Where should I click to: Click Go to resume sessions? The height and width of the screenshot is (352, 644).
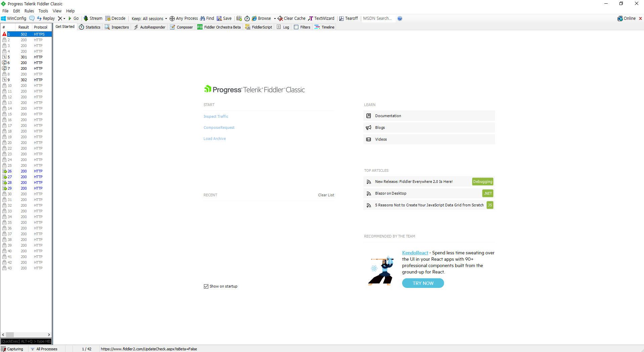pos(74,18)
